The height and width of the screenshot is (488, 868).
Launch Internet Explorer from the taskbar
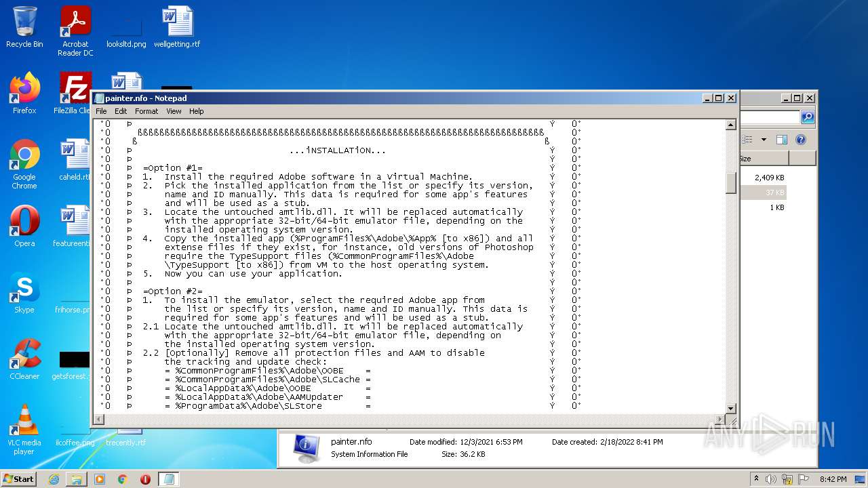54,479
